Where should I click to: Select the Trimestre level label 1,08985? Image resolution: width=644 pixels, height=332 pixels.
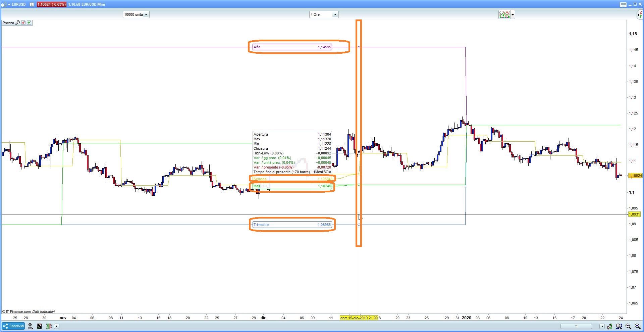(x=292, y=225)
